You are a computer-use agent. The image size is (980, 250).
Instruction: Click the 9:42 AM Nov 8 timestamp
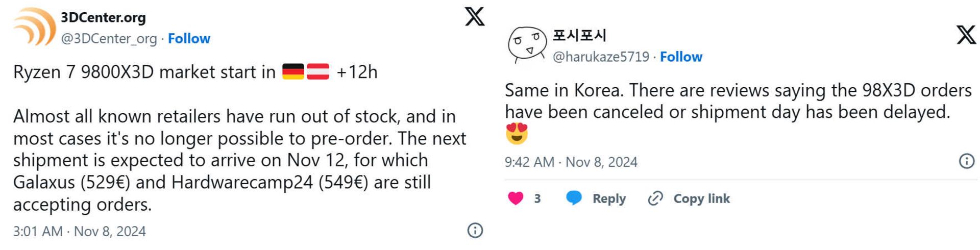(571, 162)
